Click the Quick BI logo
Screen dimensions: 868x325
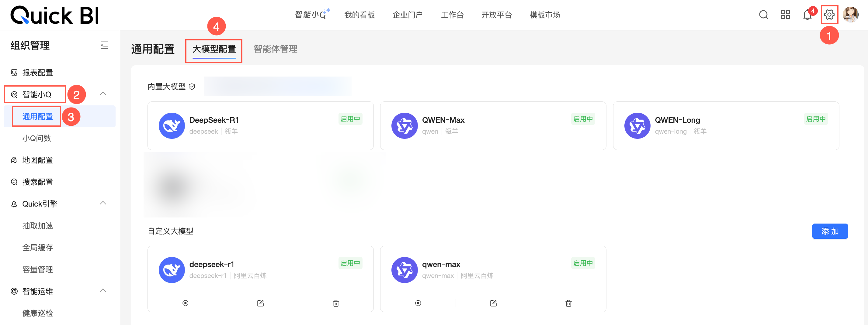pyautogui.click(x=54, y=15)
